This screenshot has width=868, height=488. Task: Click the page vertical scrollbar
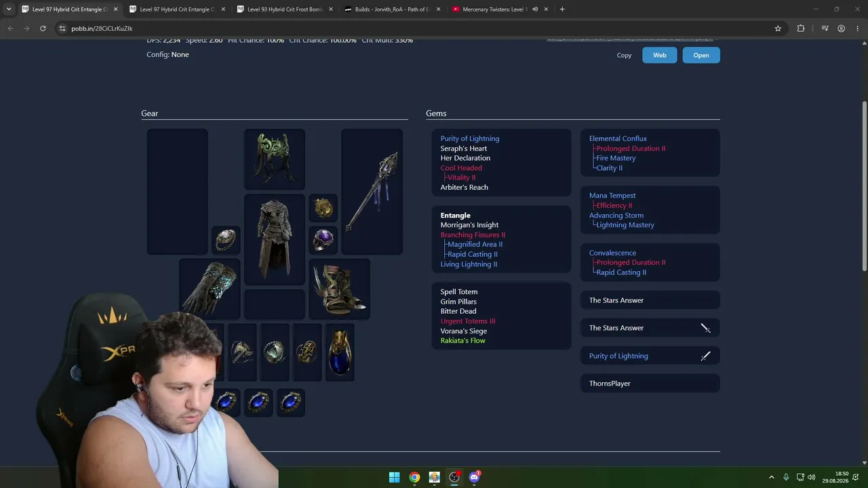click(x=864, y=186)
